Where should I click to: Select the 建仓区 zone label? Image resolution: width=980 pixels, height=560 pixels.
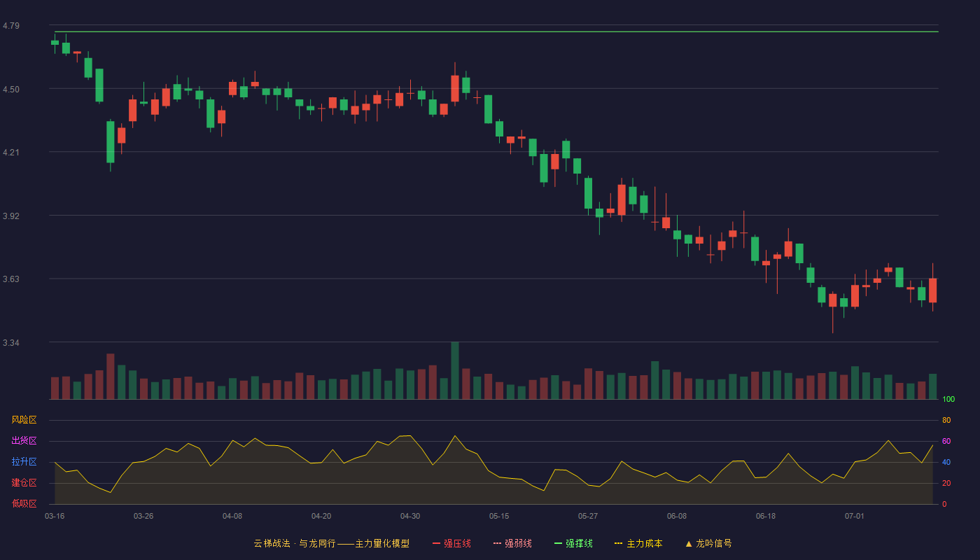click(24, 483)
